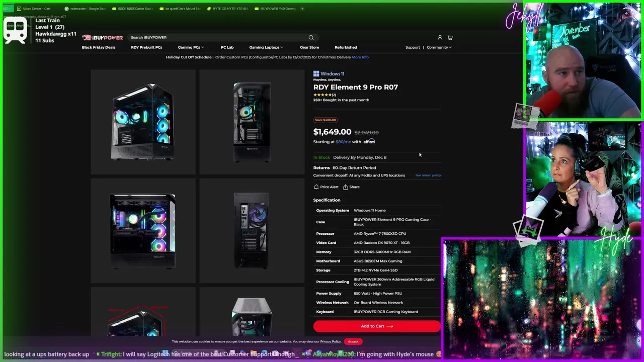Open the side panel view PC image
644x362 pixels.
click(143, 231)
